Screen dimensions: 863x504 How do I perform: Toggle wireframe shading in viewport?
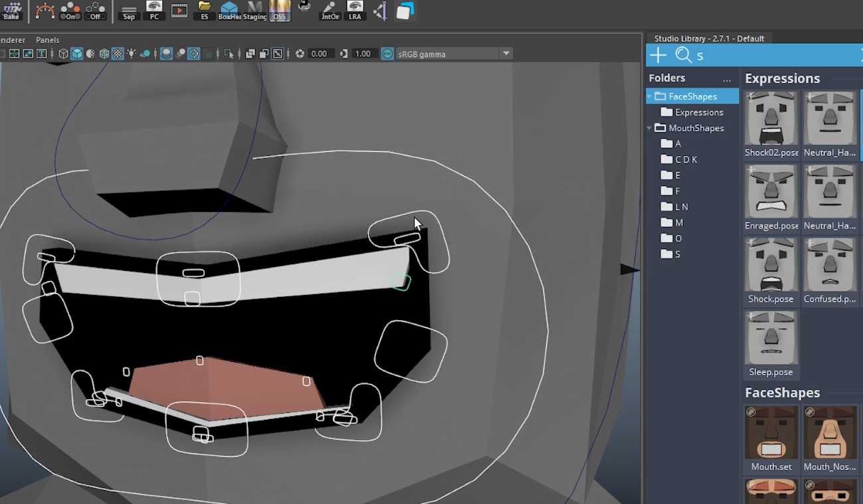63,54
